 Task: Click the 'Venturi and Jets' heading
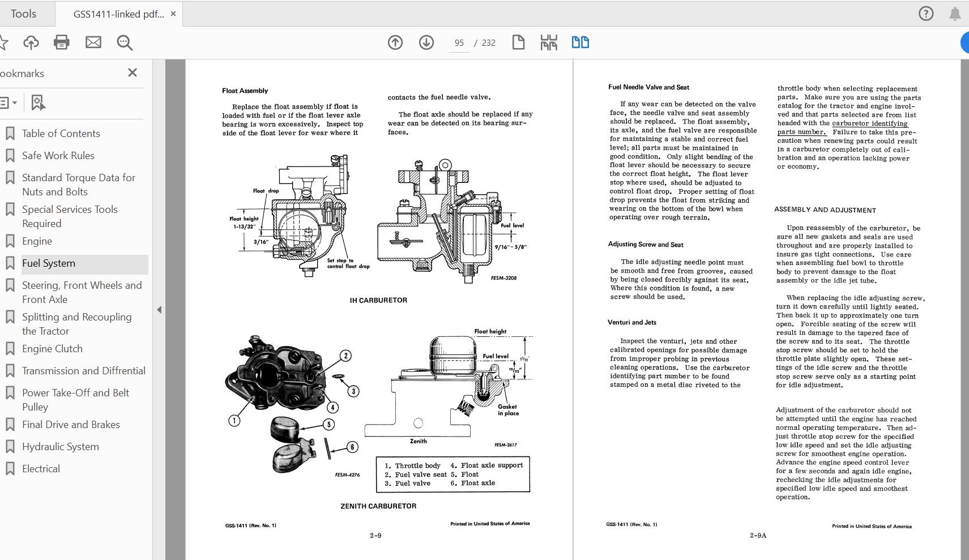click(632, 322)
